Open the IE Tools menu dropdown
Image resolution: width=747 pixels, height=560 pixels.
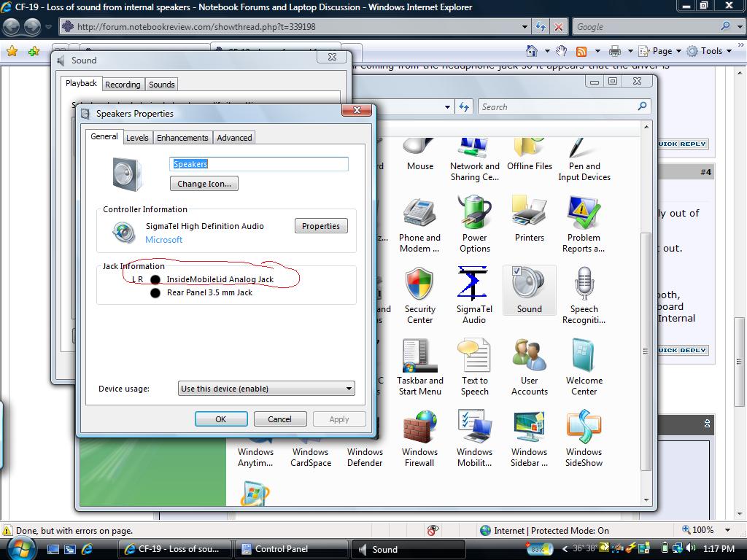pyautogui.click(x=710, y=51)
